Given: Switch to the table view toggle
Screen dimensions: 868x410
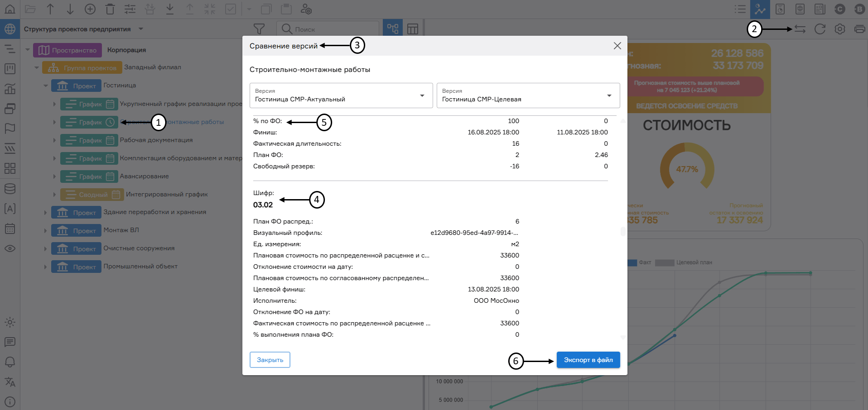Looking at the screenshot, I should coord(412,29).
